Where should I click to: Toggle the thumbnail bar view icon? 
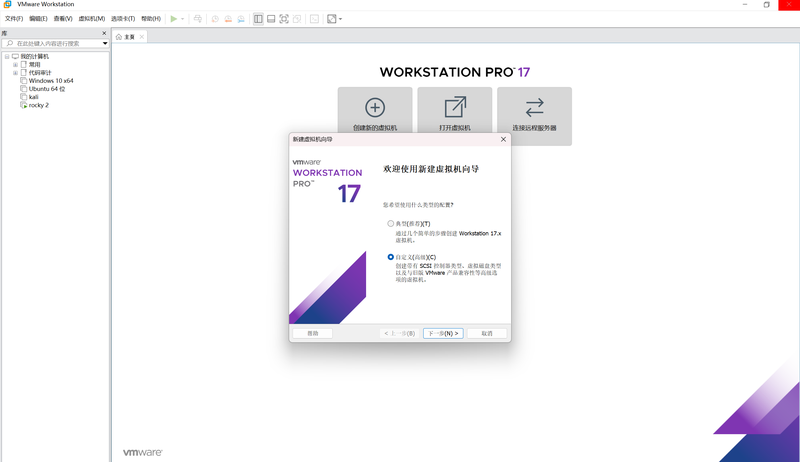271,19
